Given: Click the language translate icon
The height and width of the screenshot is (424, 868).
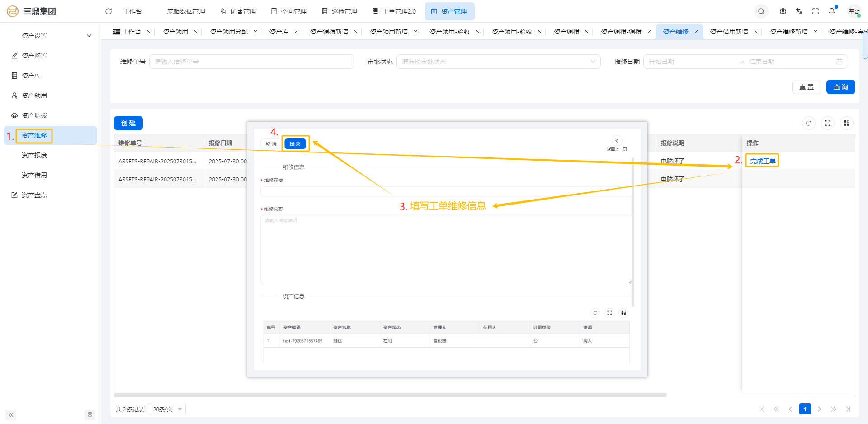Looking at the screenshot, I should point(799,11).
